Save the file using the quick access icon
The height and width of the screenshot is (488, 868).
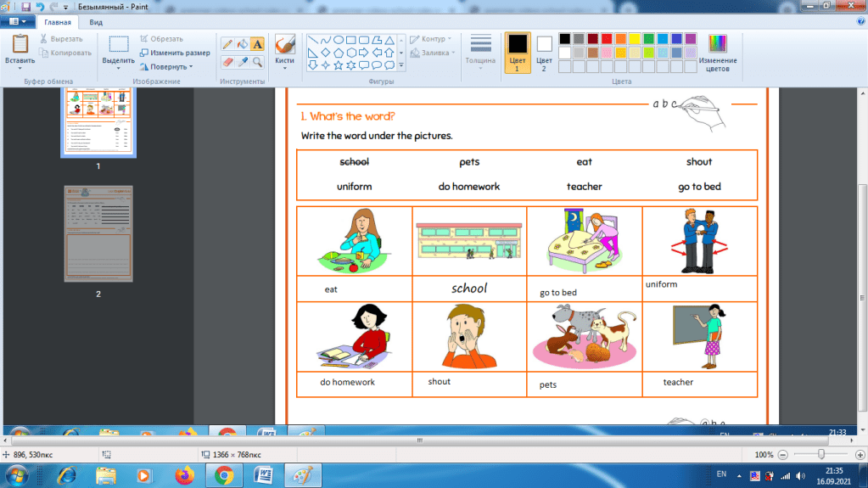tap(25, 7)
